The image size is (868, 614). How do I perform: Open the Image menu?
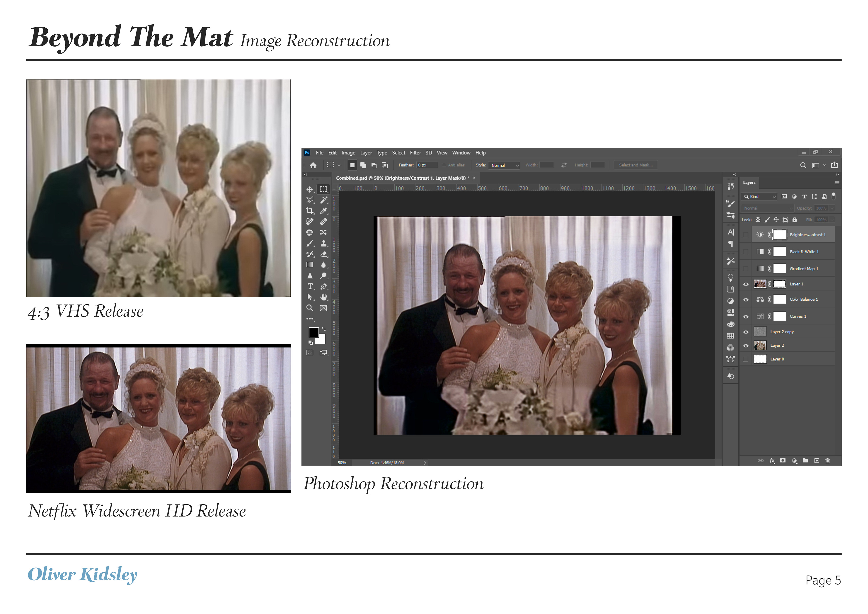pos(348,153)
